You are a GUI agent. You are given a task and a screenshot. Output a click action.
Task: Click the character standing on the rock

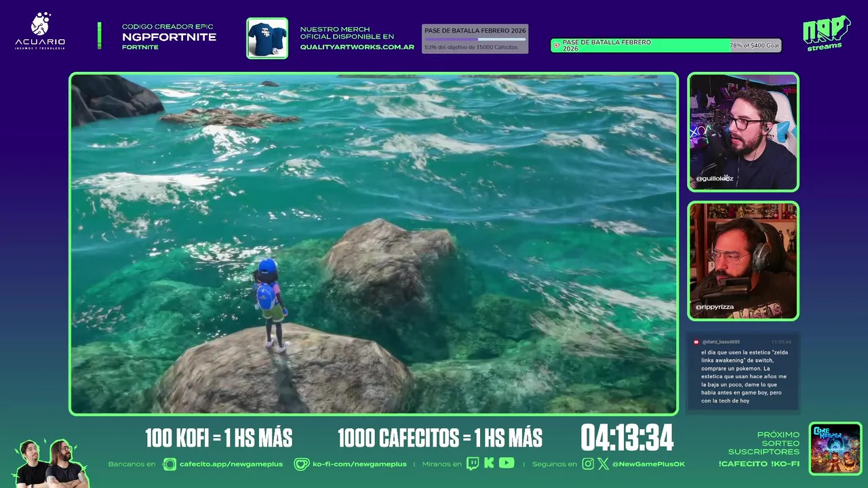tap(271, 304)
